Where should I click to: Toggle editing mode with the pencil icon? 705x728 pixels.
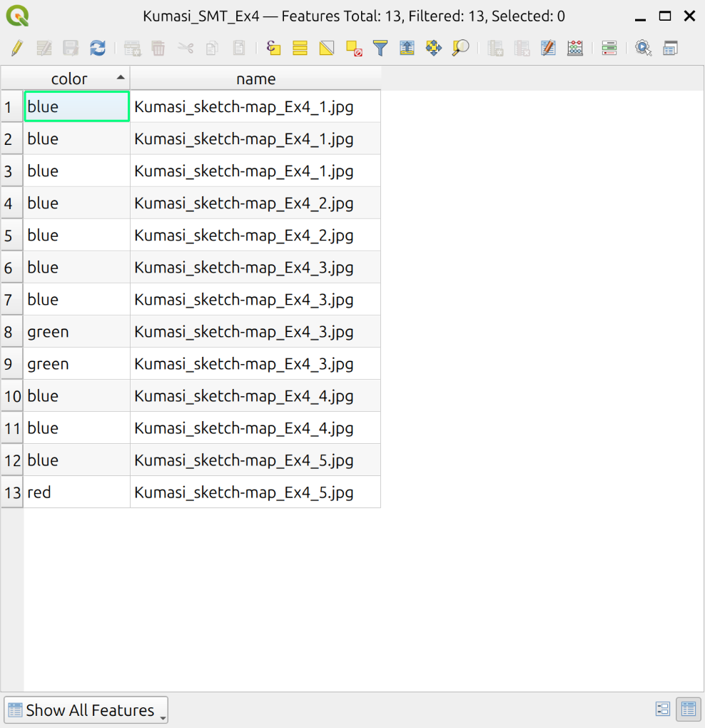click(x=17, y=48)
